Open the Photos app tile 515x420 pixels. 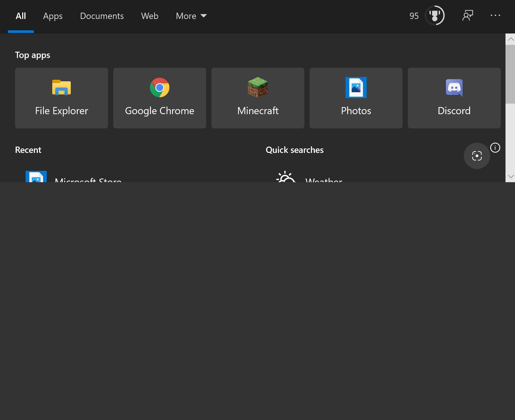tap(356, 98)
